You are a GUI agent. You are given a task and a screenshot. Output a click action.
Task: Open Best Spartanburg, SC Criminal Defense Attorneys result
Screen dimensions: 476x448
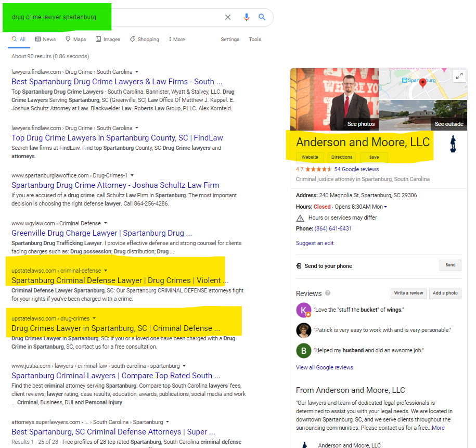tap(113, 432)
